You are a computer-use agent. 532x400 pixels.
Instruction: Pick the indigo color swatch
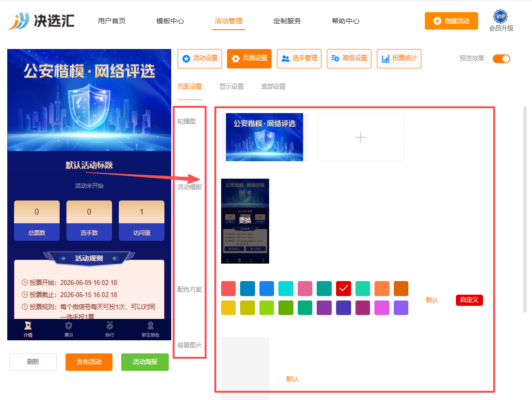(343, 308)
